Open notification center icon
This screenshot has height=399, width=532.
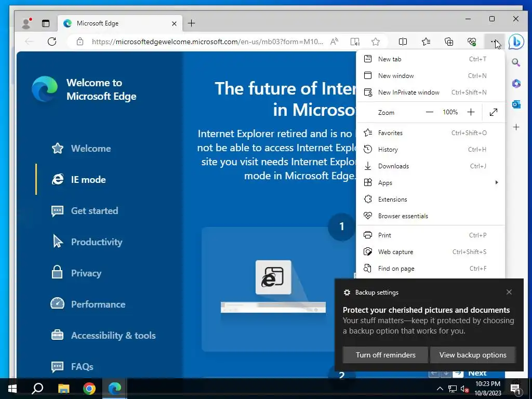coord(516,390)
